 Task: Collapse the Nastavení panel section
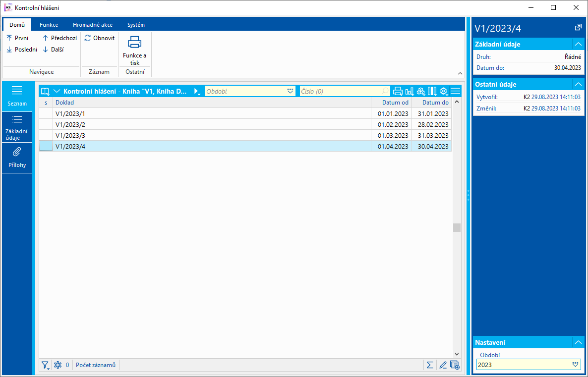click(578, 342)
